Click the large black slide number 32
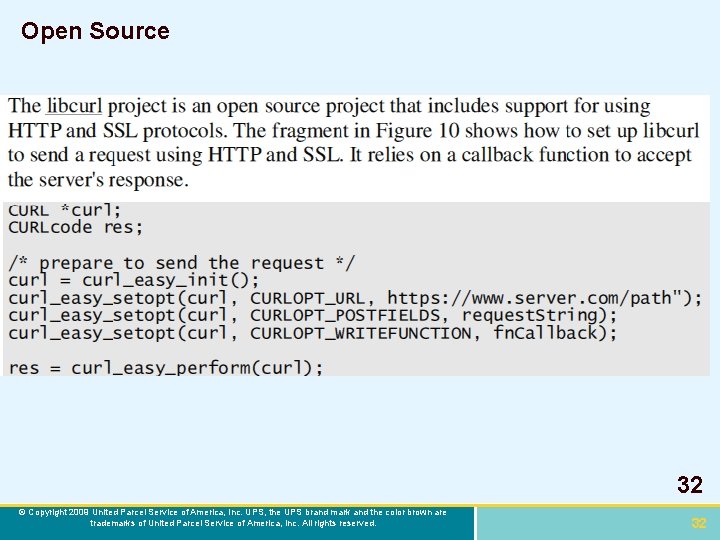The image size is (720, 540). point(690,485)
